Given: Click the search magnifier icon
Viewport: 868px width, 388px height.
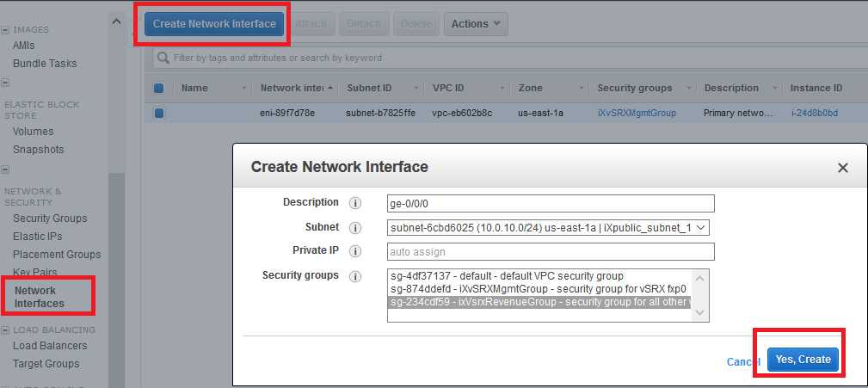Looking at the screenshot, I should click(x=163, y=59).
